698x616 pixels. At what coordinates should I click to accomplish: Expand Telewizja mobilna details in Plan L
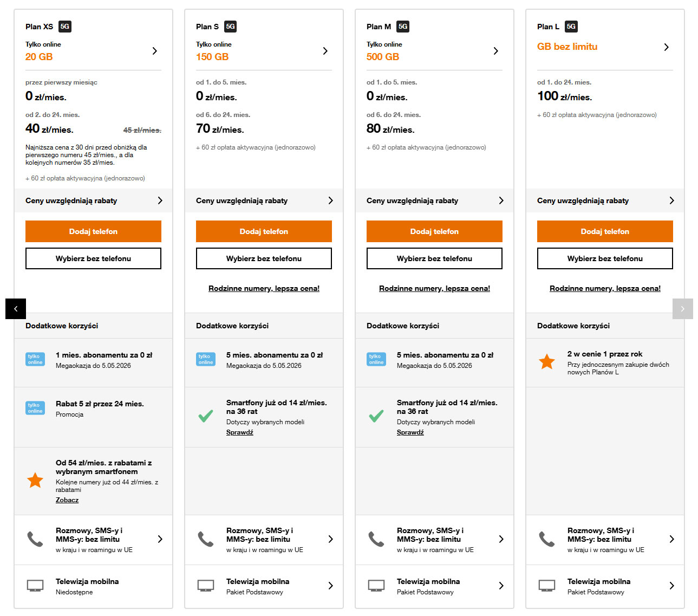click(x=672, y=586)
